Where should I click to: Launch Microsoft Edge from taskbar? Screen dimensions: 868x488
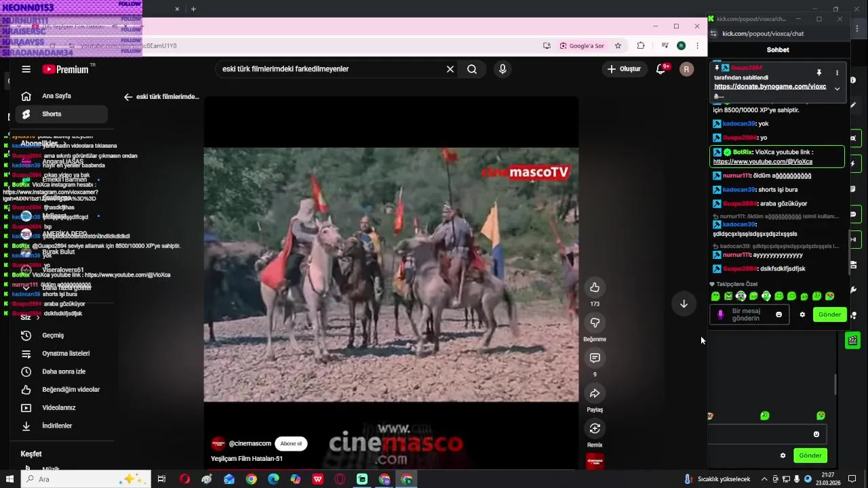coord(273,479)
